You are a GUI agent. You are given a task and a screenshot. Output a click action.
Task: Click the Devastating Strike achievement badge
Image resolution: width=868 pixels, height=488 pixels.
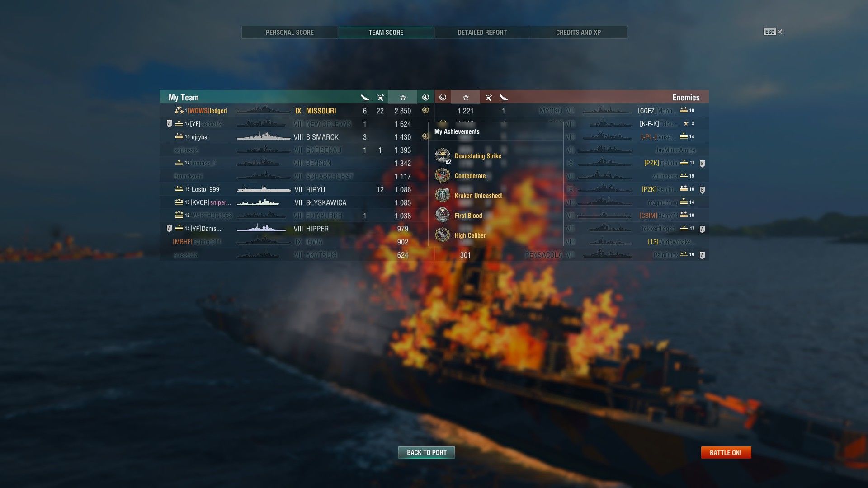[x=443, y=156]
